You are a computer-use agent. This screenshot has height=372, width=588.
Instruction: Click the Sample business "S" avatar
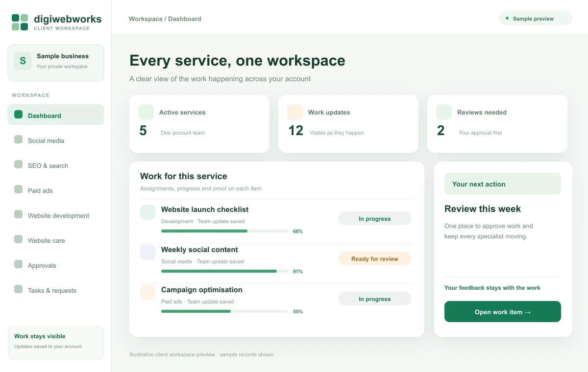(23, 61)
